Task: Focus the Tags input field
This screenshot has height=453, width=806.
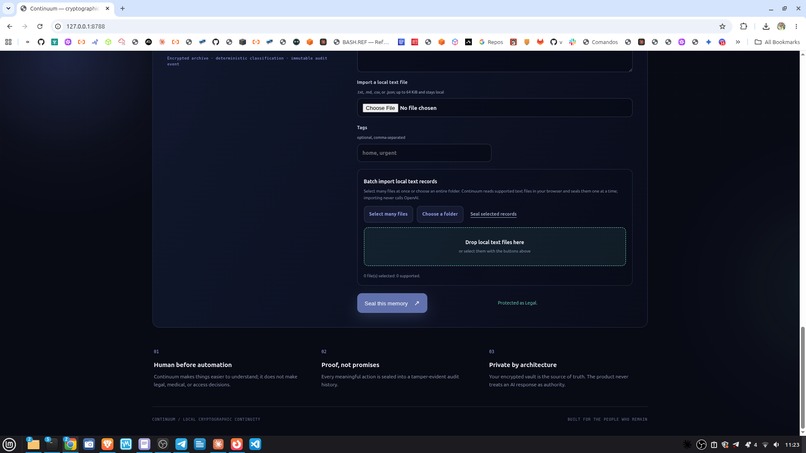Action: [x=424, y=153]
